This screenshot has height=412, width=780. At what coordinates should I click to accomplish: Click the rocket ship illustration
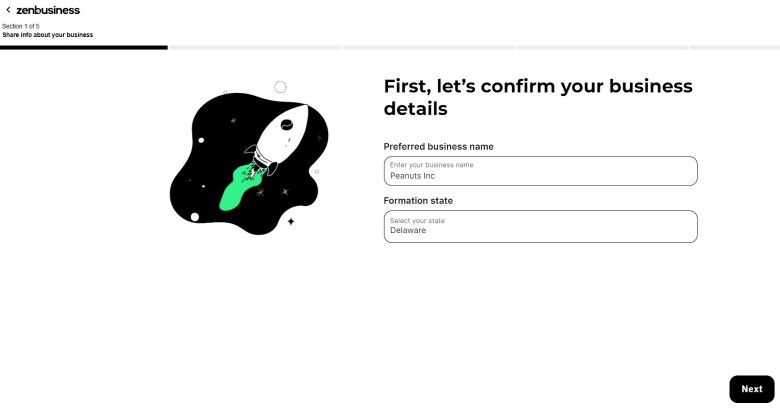click(276, 139)
